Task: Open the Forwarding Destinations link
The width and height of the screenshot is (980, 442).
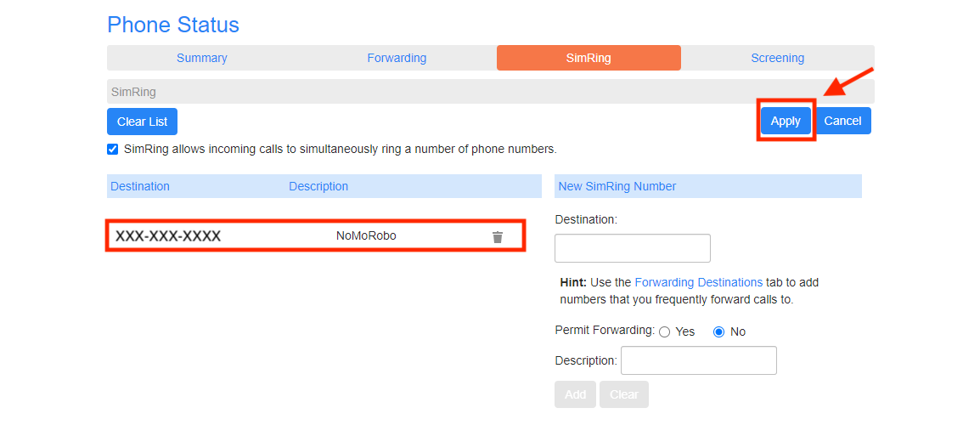Action: click(698, 282)
